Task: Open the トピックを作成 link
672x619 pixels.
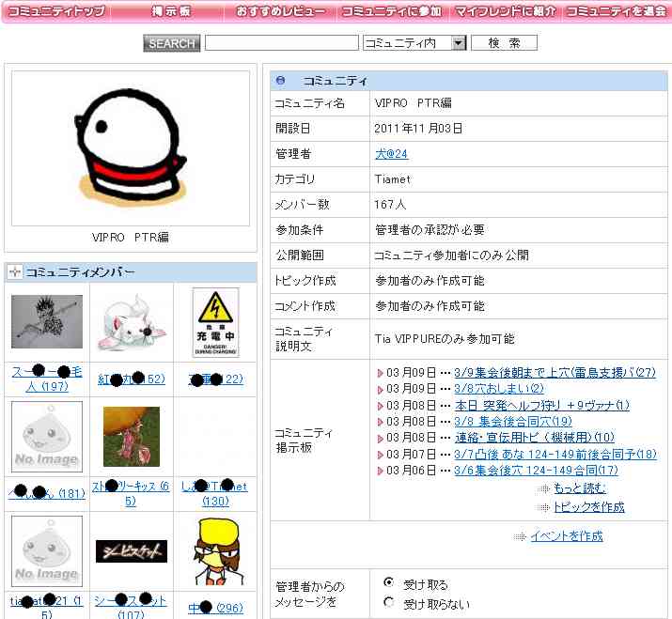Action: (x=588, y=507)
